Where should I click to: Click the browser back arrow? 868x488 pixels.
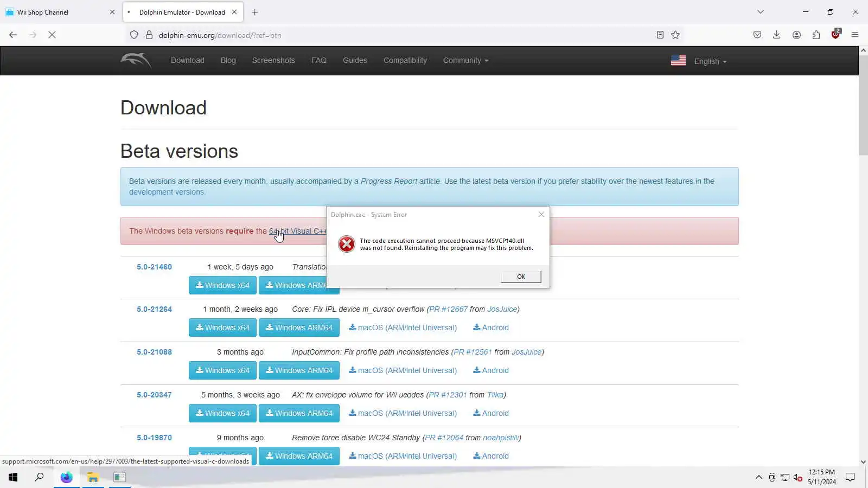pos(13,35)
